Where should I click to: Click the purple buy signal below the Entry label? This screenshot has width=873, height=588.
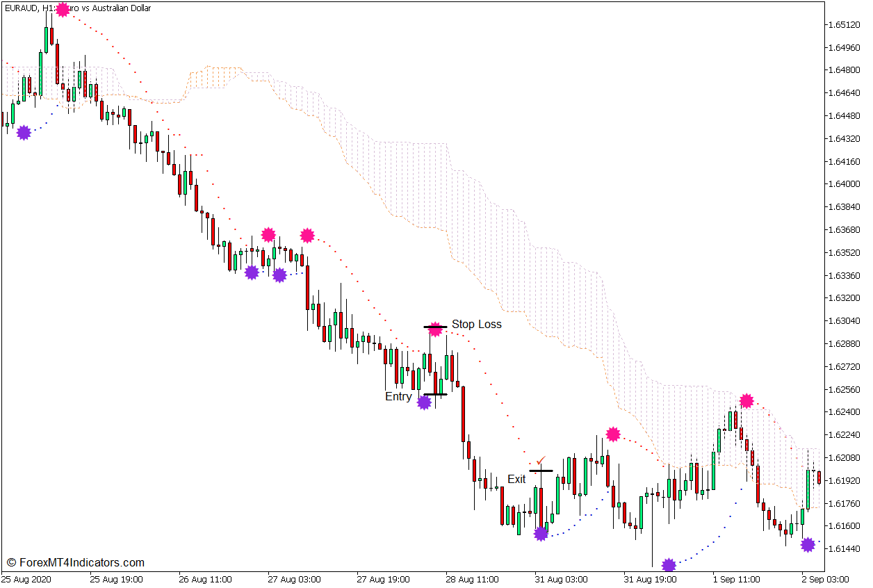424,402
